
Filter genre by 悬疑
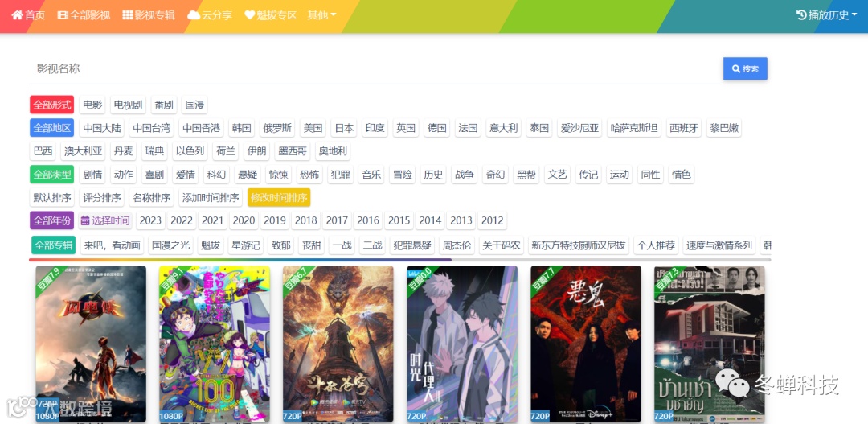click(x=248, y=175)
